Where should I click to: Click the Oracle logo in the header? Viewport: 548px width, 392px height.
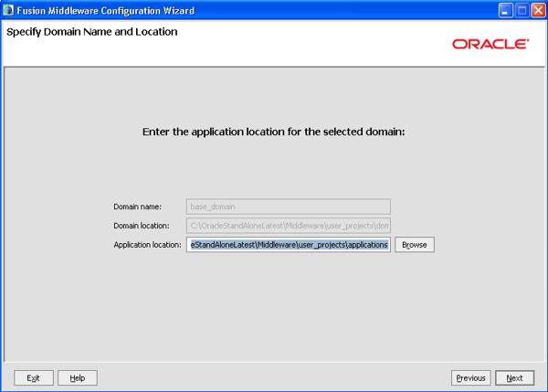pos(490,43)
